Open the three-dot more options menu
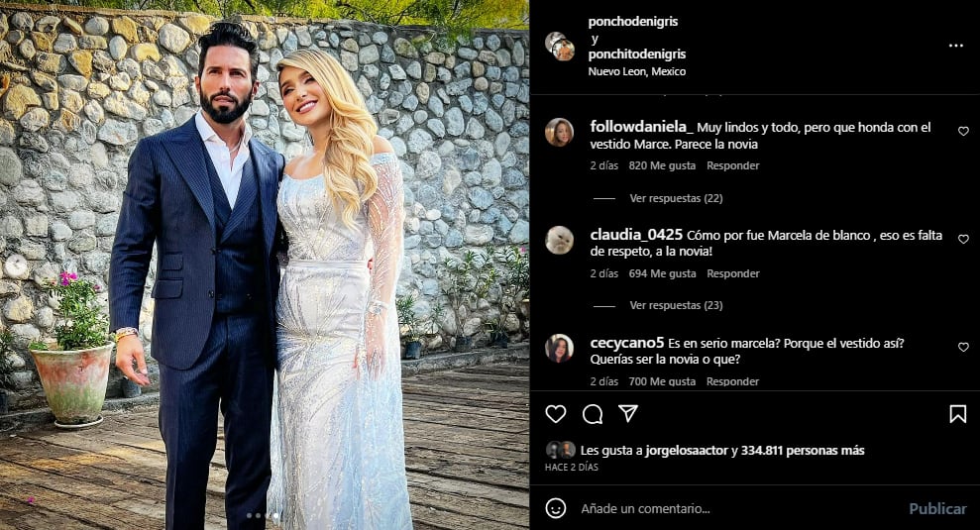This screenshot has height=530, width=980. tap(955, 46)
